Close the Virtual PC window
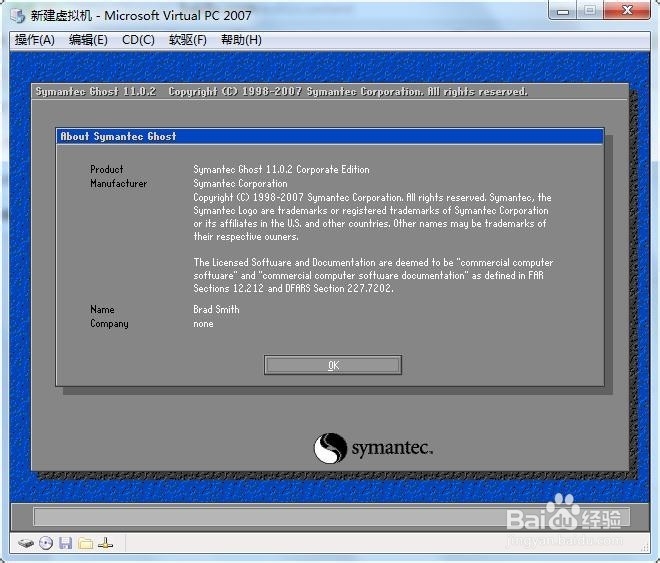The image size is (660, 563). click(x=627, y=10)
